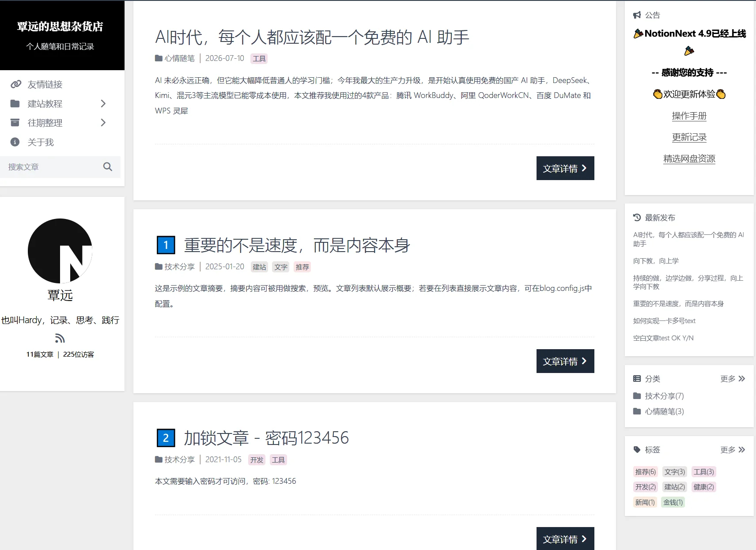Click 建站 tag on second article

(x=259, y=267)
